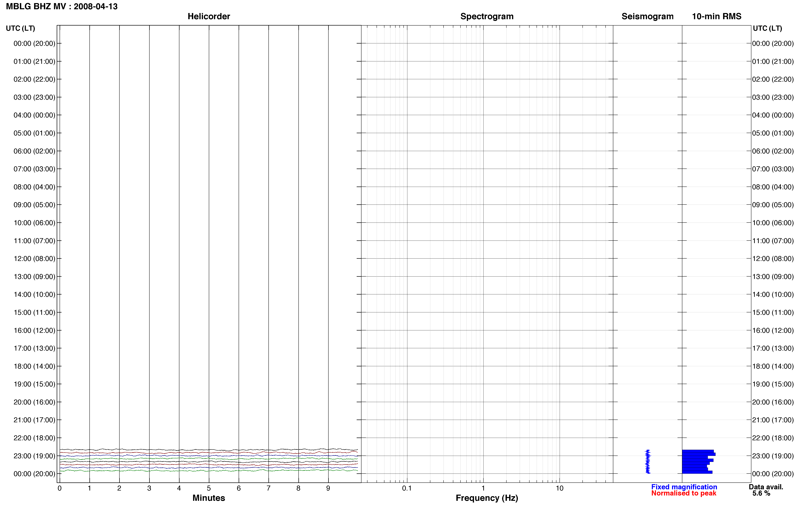Image resolution: width=812 pixels, height=508 pixels.
Task: Click the 'Minutes' x-axis label
Action: coord(208,498)
